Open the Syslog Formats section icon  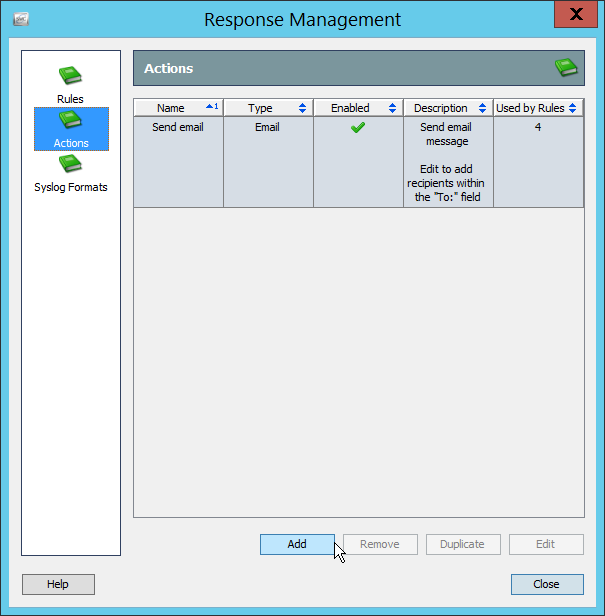click(70, 165)
